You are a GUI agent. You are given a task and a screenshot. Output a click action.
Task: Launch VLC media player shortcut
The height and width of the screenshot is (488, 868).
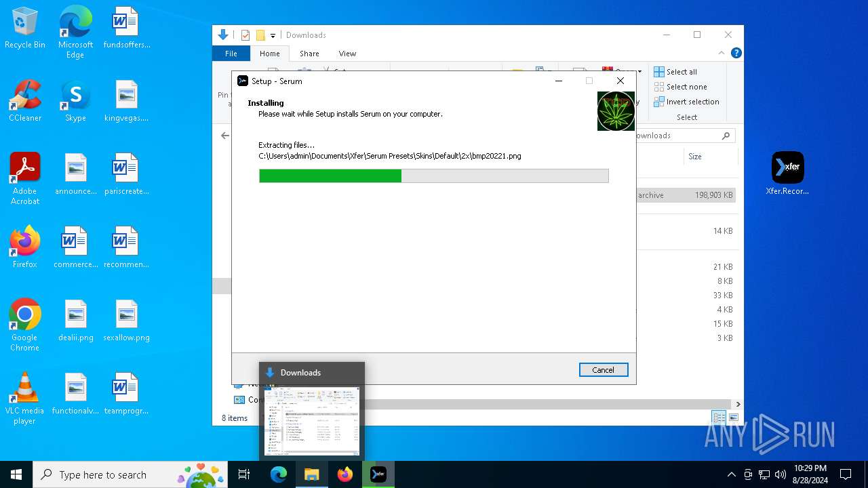[x=25, y=399]
